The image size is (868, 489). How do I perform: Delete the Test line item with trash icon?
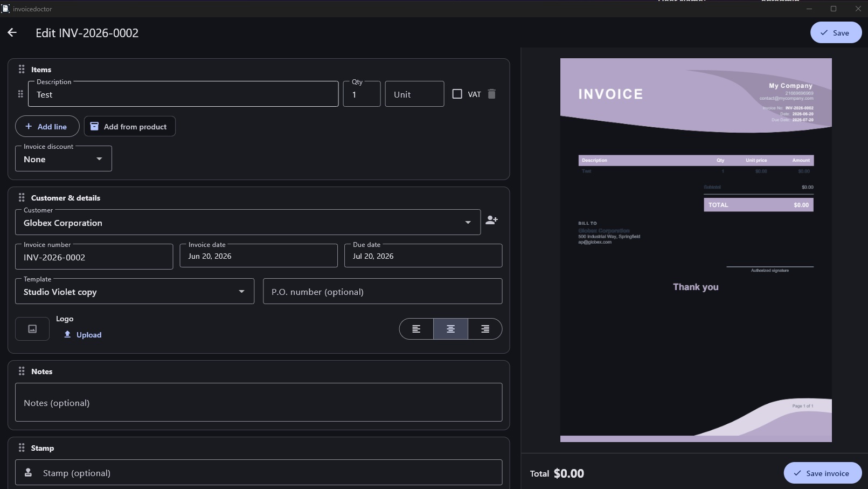[x=491, y=94]
